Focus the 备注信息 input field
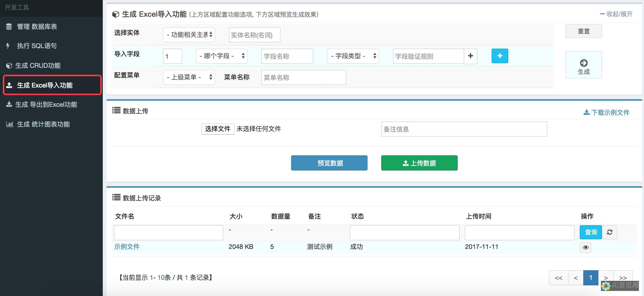 (464, 129)
